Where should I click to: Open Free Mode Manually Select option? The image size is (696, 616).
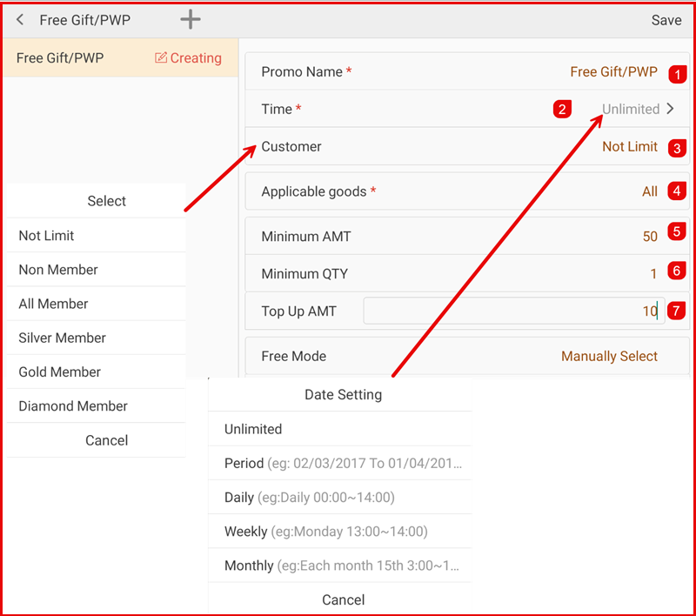pos(609,356)
